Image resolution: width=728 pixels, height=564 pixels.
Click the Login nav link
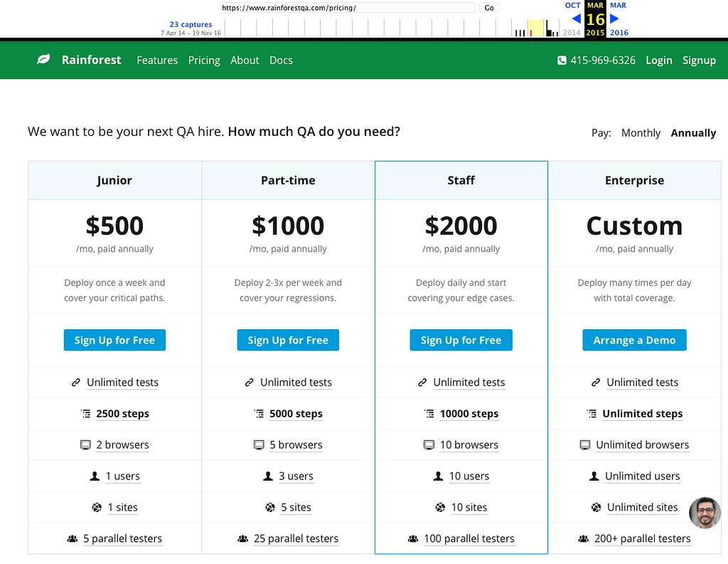(x=659, y=60)
